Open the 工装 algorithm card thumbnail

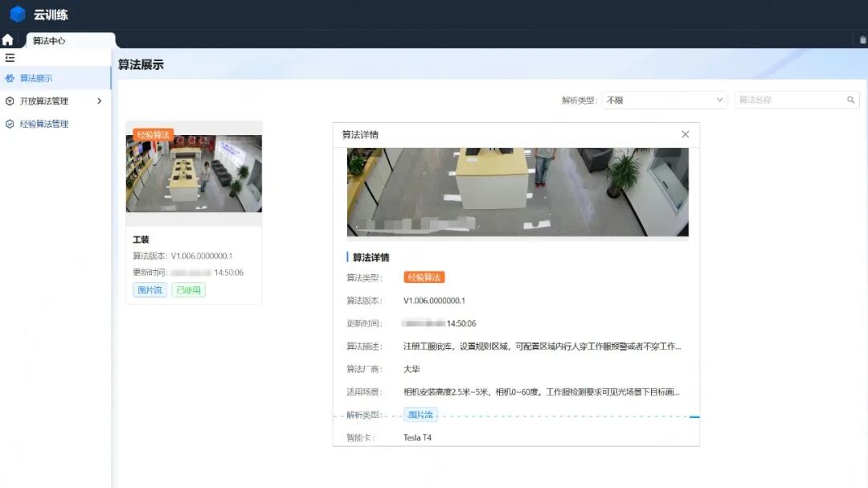pyautogui.click(x=194, y=171)
